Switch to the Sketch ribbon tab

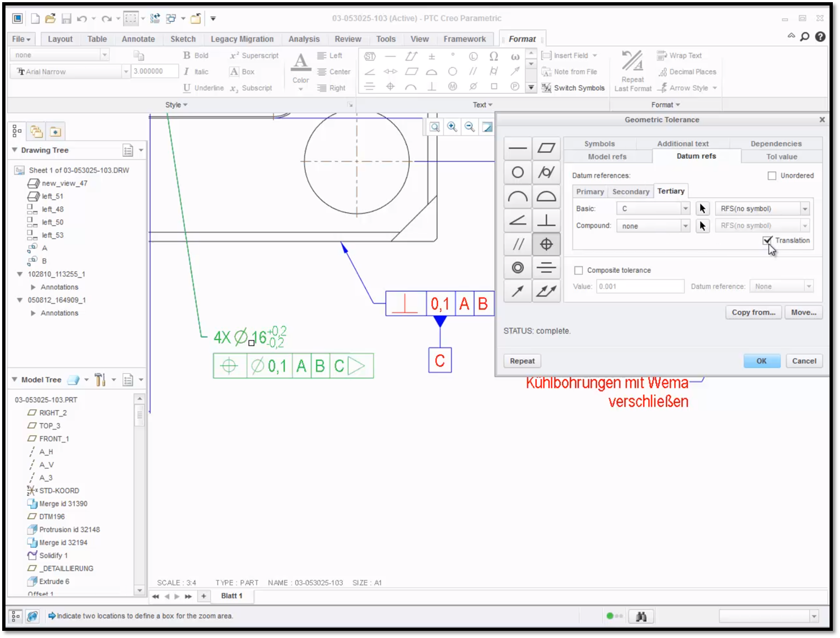(x=183, y=39)
